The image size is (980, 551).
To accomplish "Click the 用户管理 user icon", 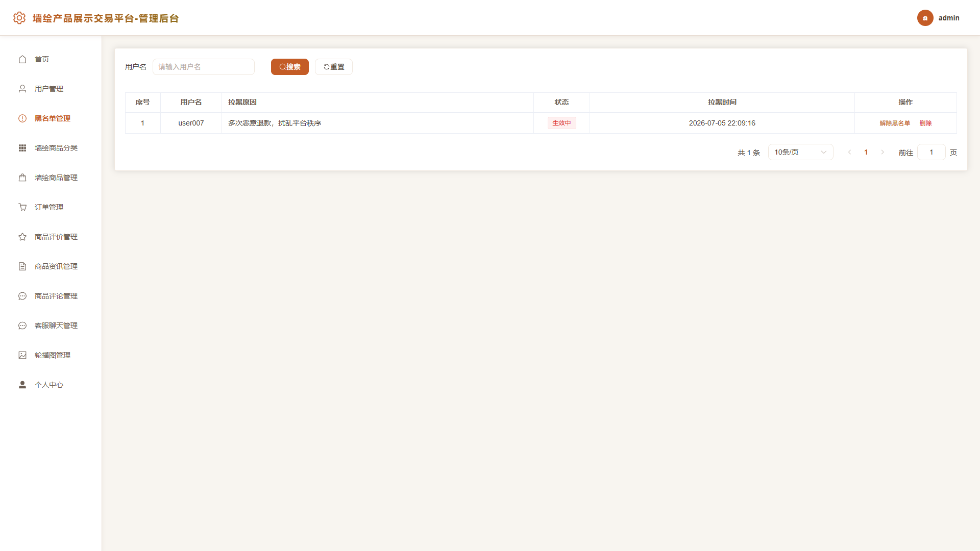I will pos(22,89).
